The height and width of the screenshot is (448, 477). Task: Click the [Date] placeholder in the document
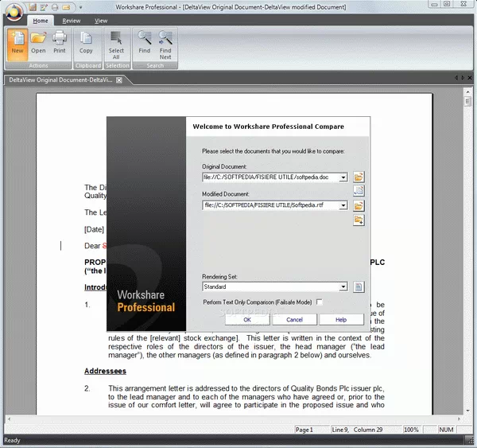pyautogui.click(x=94, y=229)
